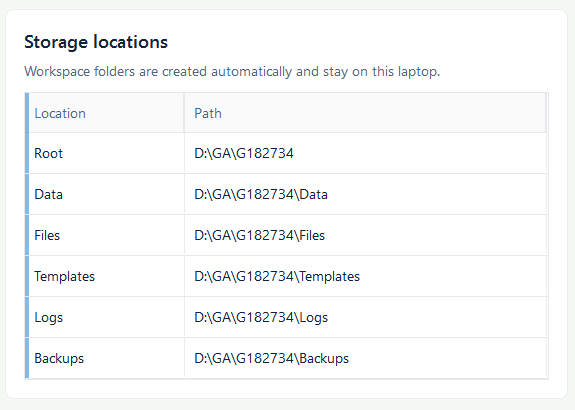Select the Backups location cell
The width and height of the screenshot is (575, 410).
[x=106, y=358]
